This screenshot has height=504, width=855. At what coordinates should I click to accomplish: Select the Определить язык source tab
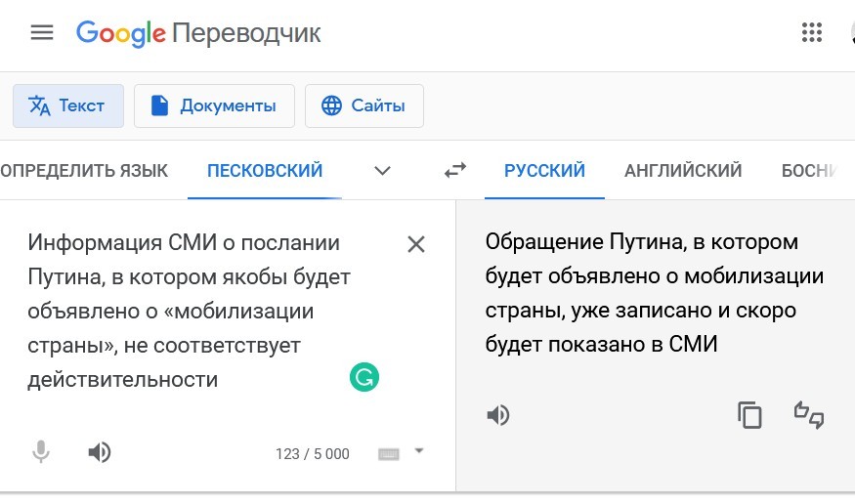point(84,171)
